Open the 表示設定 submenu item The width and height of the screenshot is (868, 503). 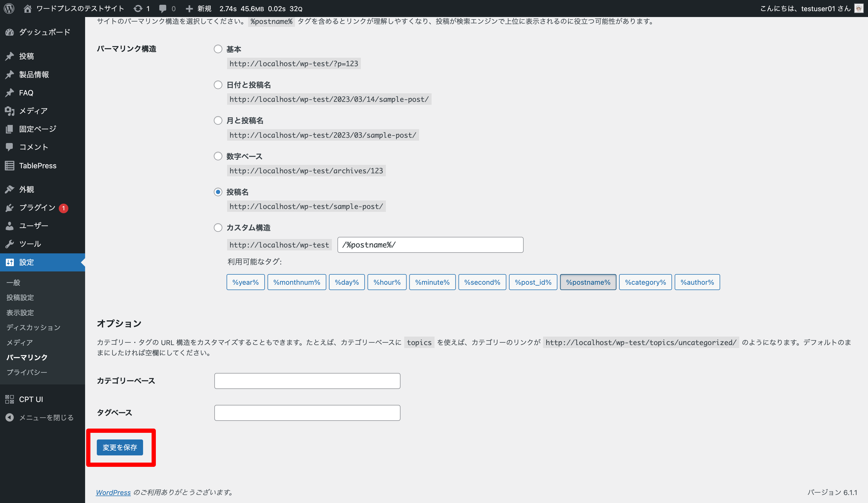click(x=20, y=313)
